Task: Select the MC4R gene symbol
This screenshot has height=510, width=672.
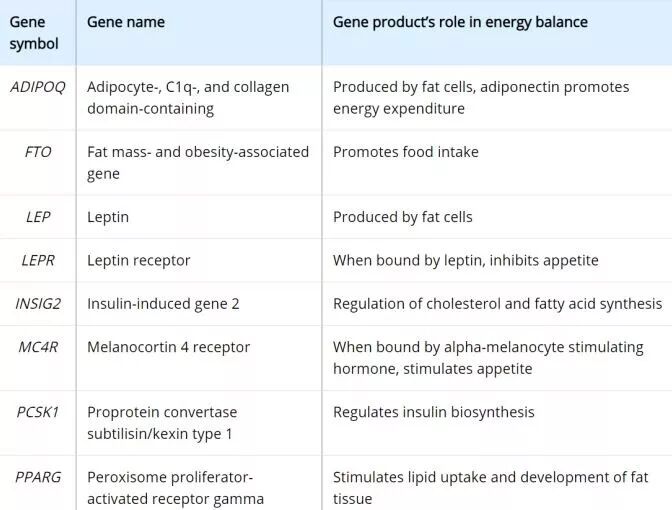Action: click(37, 347)
